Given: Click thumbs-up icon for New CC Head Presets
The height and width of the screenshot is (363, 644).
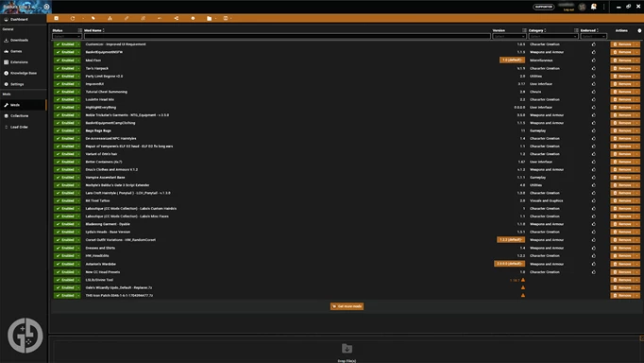Looking at the screenshot, I should click(594, 271).
